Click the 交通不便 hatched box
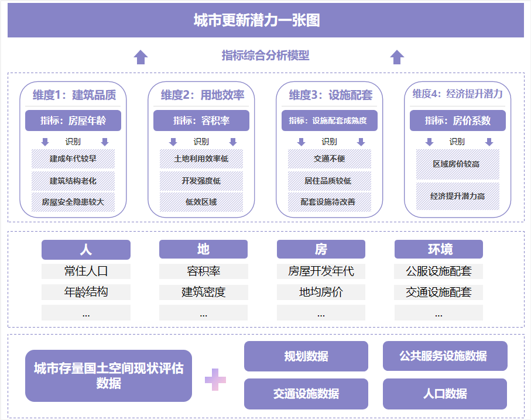531x420 pixels. (x=329, y=159)
